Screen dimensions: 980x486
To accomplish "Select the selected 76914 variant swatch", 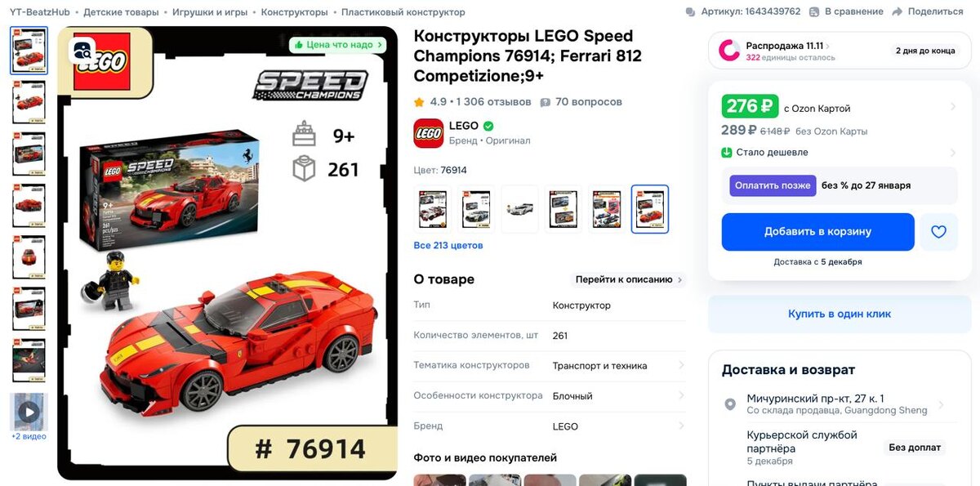I will tap(650, 209).
